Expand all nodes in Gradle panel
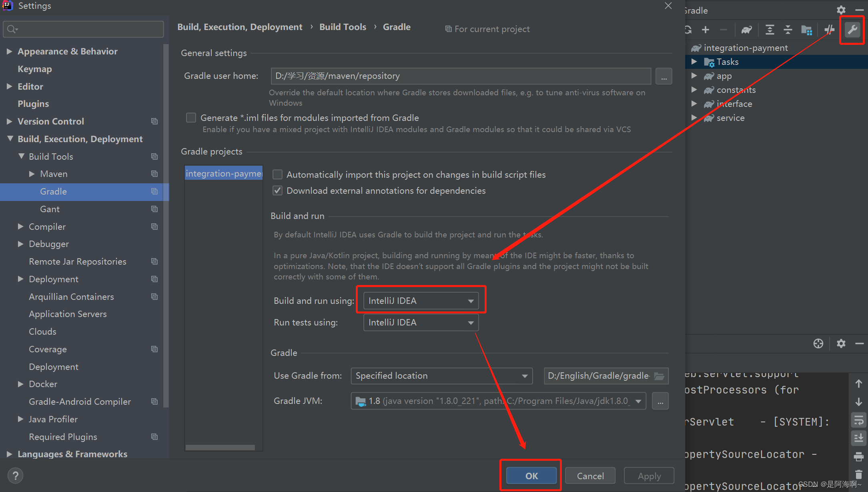 (769, 30)
